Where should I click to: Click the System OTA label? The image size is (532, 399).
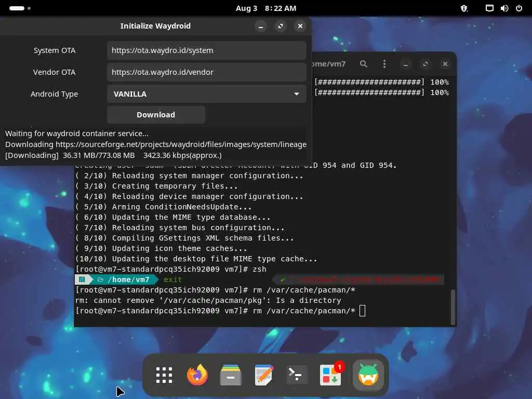[x=55, y=50]
